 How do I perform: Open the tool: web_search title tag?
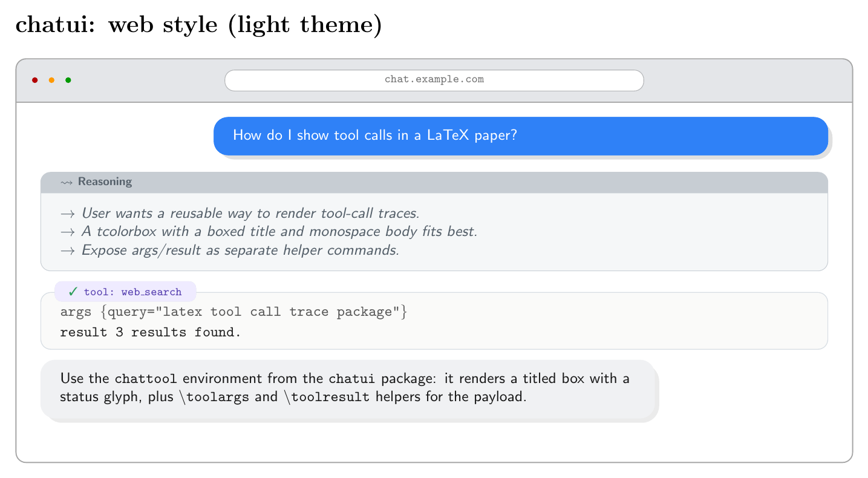pyautogui.click(x=125, y=292)
